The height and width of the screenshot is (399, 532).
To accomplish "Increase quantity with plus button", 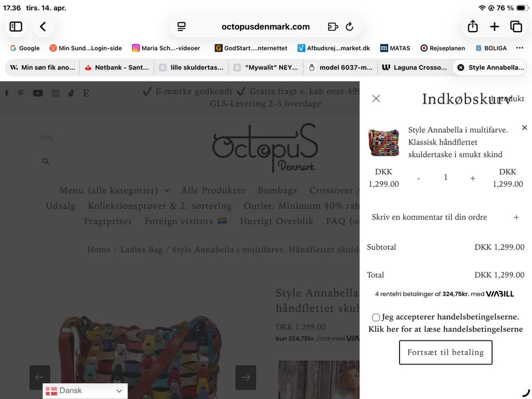I will click(473, 178).
